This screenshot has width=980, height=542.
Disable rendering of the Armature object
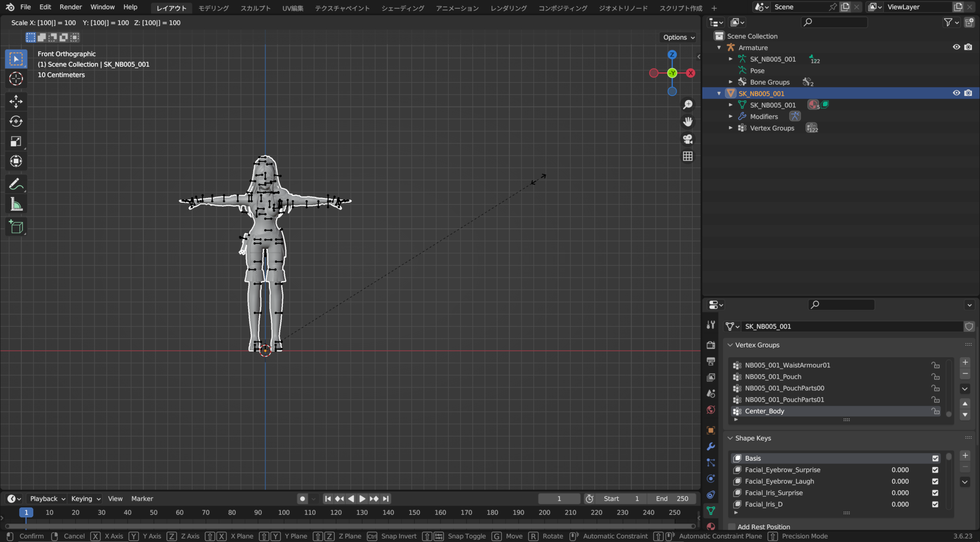[x=968, y=47]
